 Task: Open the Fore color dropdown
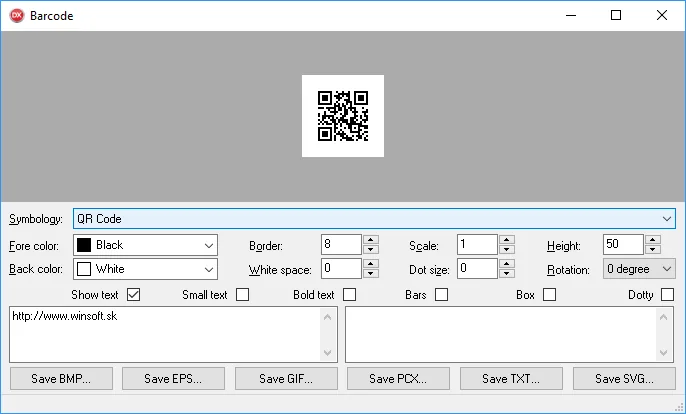[145, 245]
